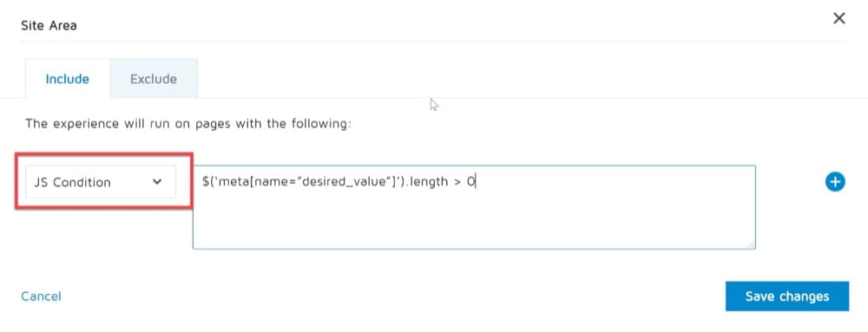Select the Include tab
Screen dimensions: 868x332
68,78
